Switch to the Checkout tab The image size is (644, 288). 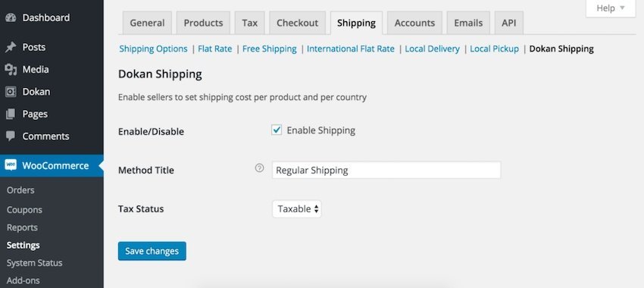coord(297,23)
